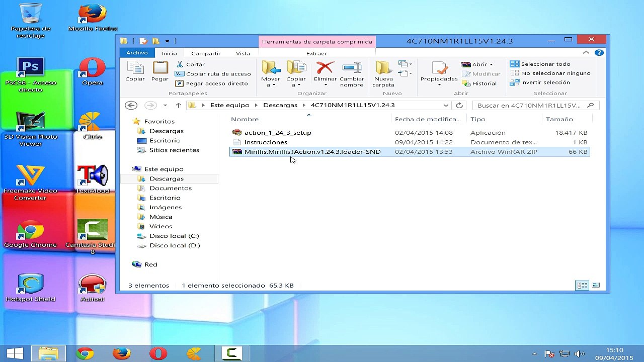Screen dimensions: 644x362
Task: Sort by Fecha de modificación column
Action: click(x=428, y=119)
